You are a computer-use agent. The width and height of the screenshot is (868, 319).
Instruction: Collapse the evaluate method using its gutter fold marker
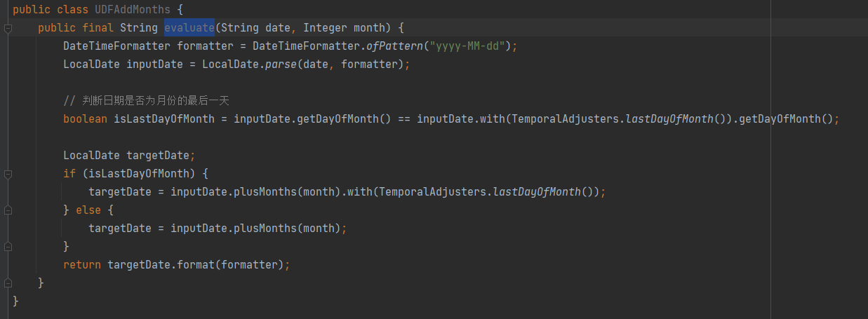(7, 28)
